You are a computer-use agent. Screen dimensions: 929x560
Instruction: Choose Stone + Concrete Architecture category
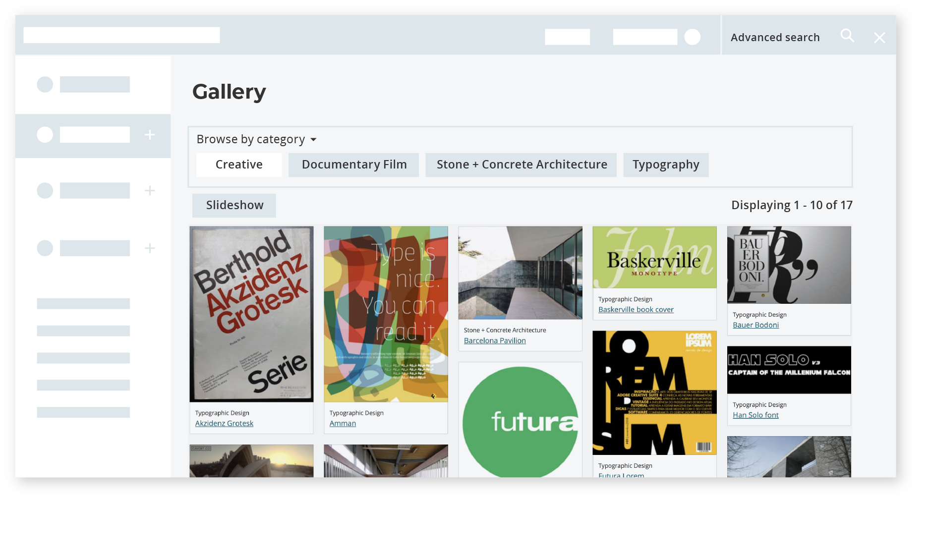[x=522, y=165]
